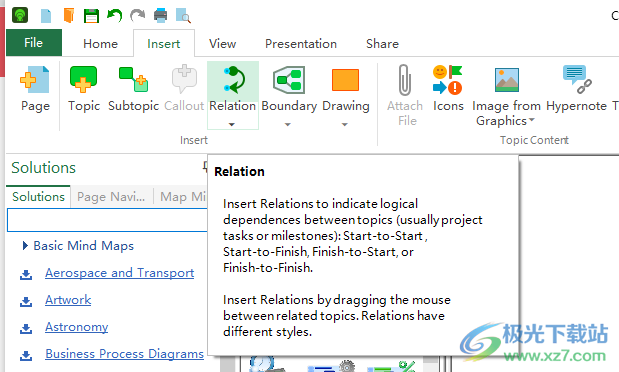The height and width of the screenshot is (372, 619).
Task: Switch to the Home ribbon tab
Action: [100, 43]
